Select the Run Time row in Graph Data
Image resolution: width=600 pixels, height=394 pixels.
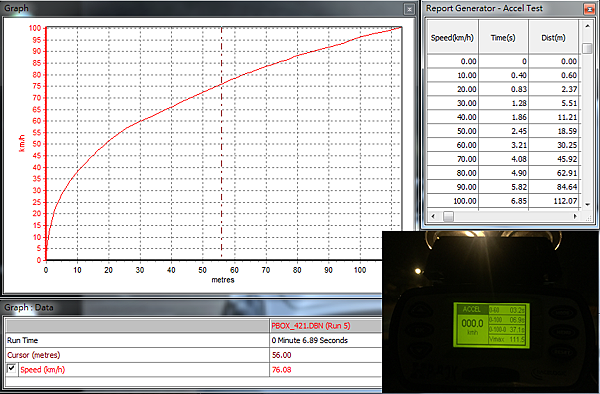click(x=194, y=340)
